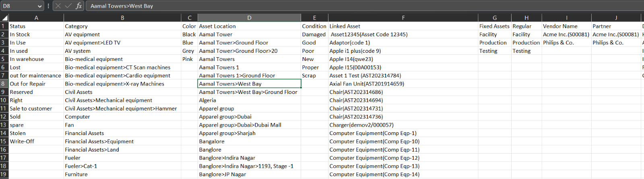Select row 19 header
Screen dimensions: 644x179
point(4,174)
